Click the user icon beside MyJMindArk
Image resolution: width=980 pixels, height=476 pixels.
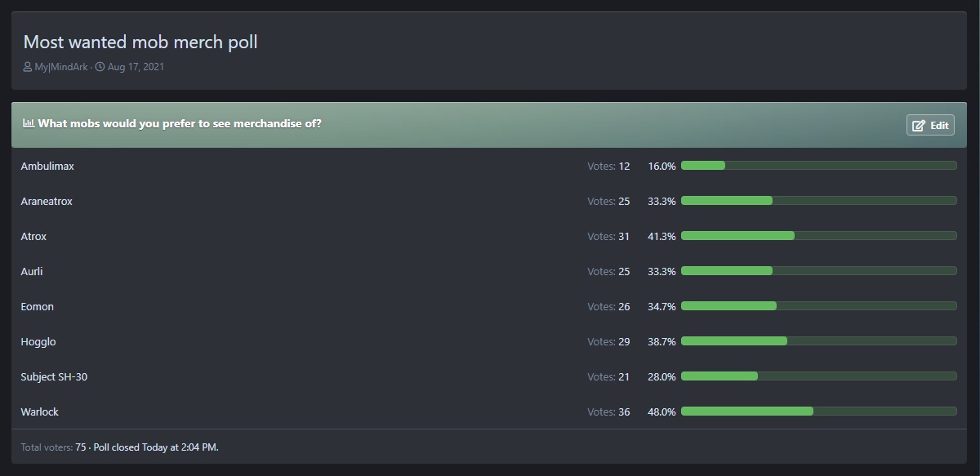(x=28, y=67)
